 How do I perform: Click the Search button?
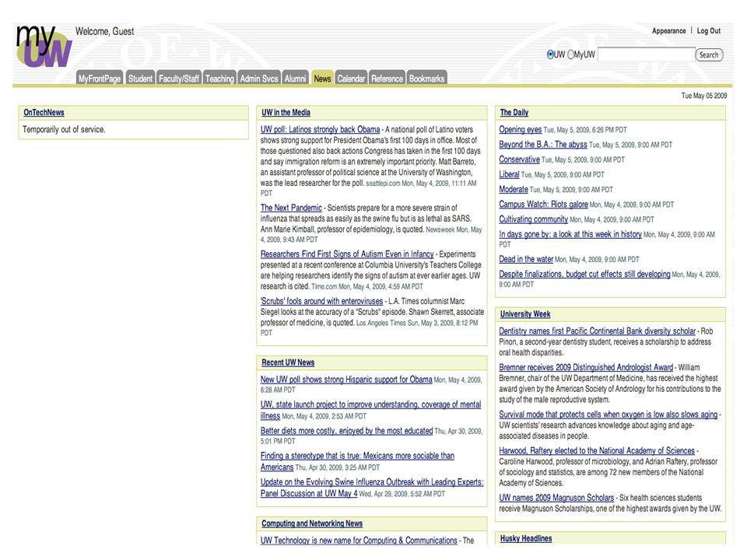point(709,54)
